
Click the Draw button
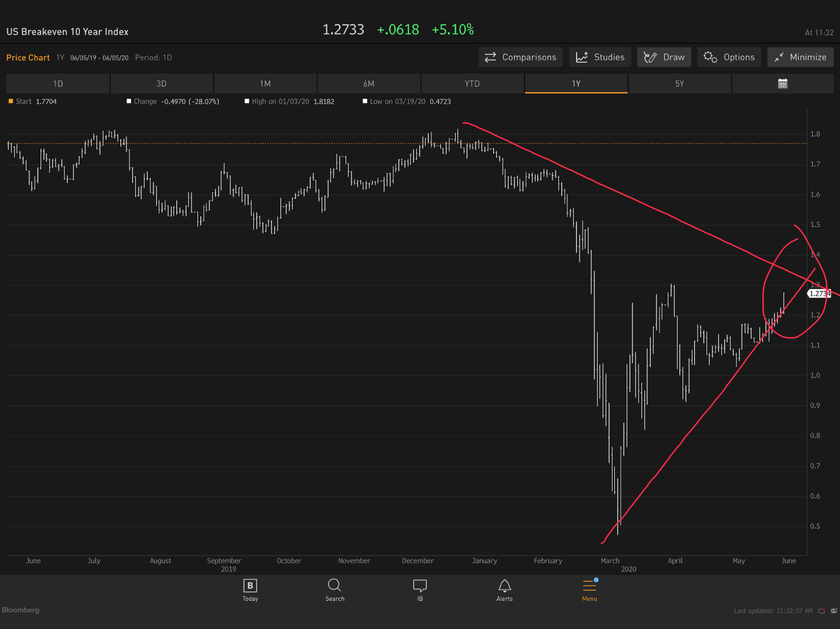click(x=664, y=57)
